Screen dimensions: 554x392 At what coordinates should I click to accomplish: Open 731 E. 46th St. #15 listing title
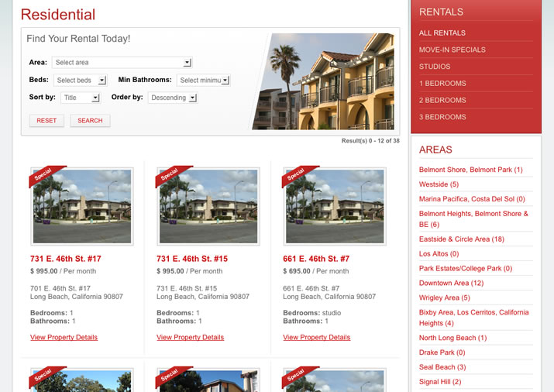tap(192, 259)
